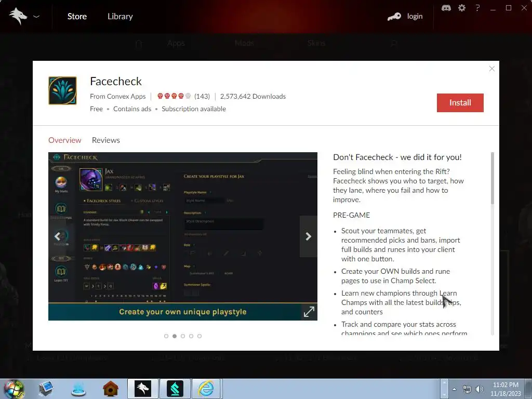The image size is (532, 399).
Task: Install the Facecheck app
Action: (x=460, y=103)
